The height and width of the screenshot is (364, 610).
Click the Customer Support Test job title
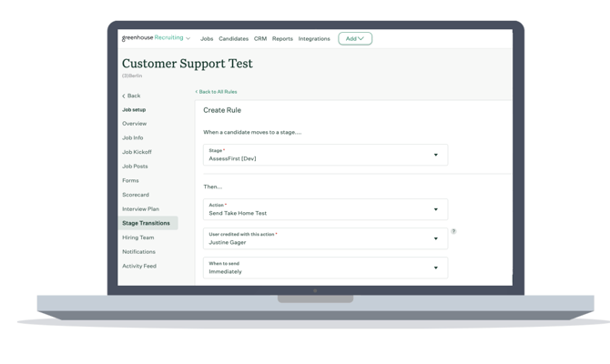point(188,64)
